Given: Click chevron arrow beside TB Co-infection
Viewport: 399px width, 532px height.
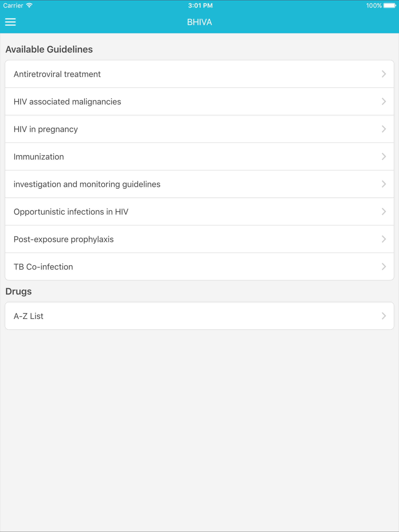Looking at the screenshot, I should [x=384, y=266].
